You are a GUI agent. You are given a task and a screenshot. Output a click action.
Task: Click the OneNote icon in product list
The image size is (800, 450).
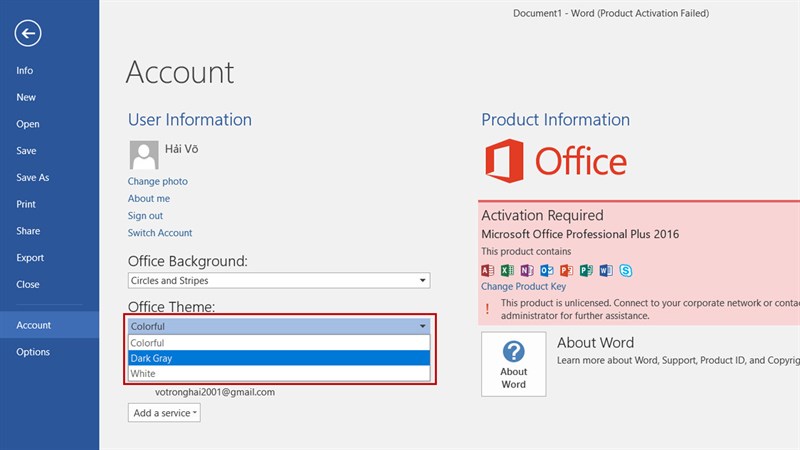[527, 270]
